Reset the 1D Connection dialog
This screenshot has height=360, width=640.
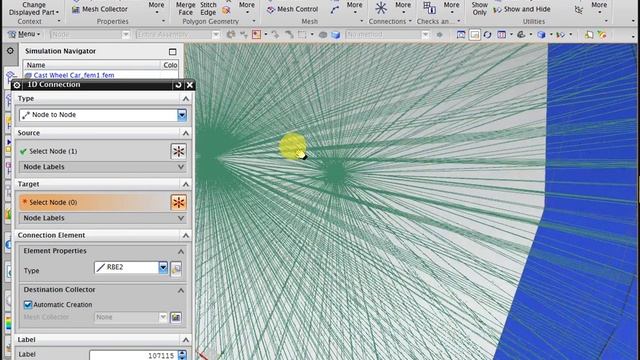coord(178,85)
